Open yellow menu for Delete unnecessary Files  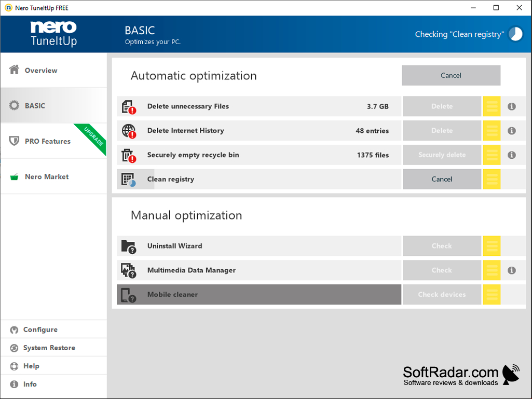pos(492,106)
